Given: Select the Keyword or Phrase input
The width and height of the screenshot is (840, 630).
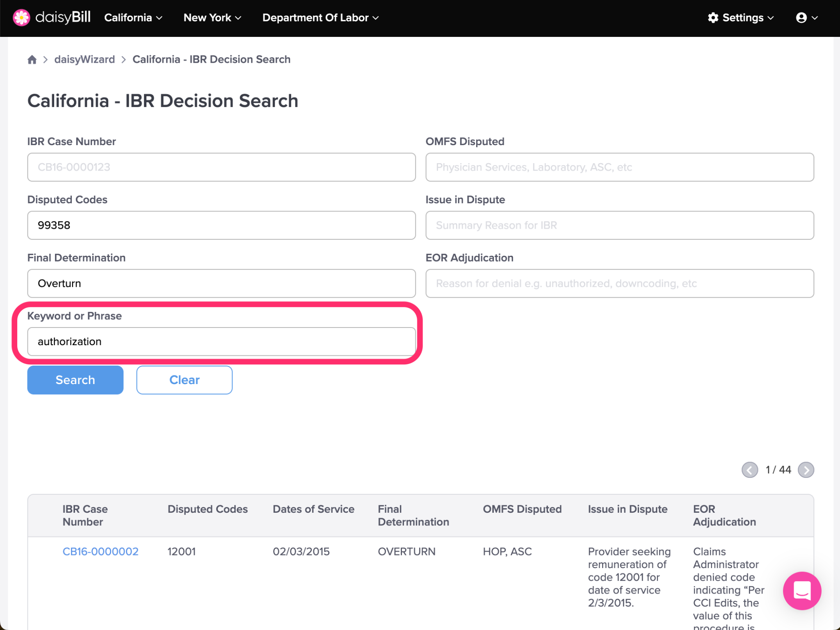Looking at the screenshot, I should point(221,341).
